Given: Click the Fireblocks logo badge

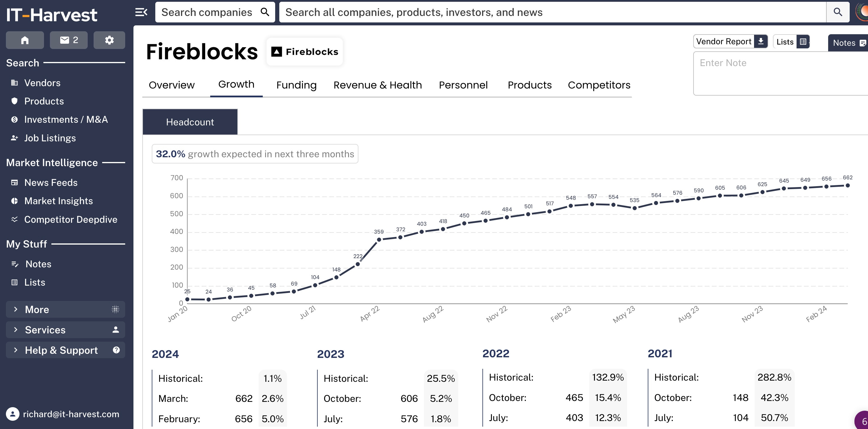Looking at the screenshot, I should point(305,52).
